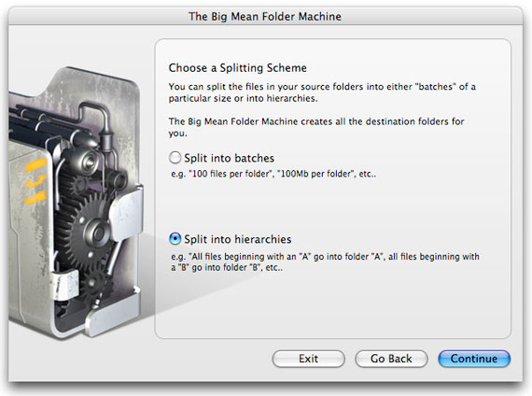The width and height of the screenshot is (532, 396).
Task: Quit the wizard with the Exit button
Action: click(308, 359)
